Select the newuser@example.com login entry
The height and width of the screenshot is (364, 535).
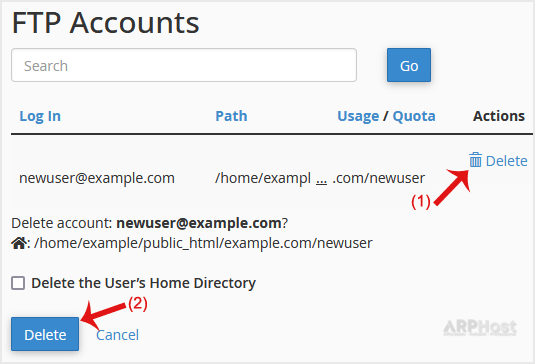click(x=97, y=178)
